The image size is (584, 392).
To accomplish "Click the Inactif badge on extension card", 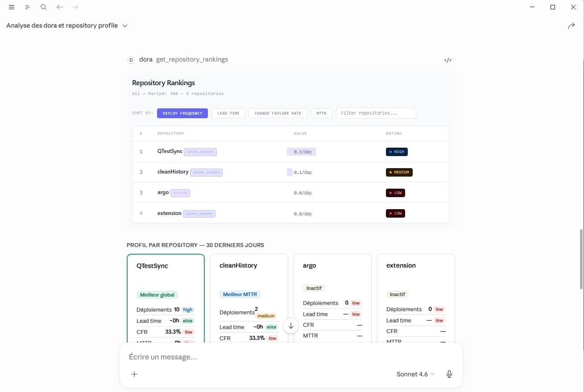I will point(398,294).
